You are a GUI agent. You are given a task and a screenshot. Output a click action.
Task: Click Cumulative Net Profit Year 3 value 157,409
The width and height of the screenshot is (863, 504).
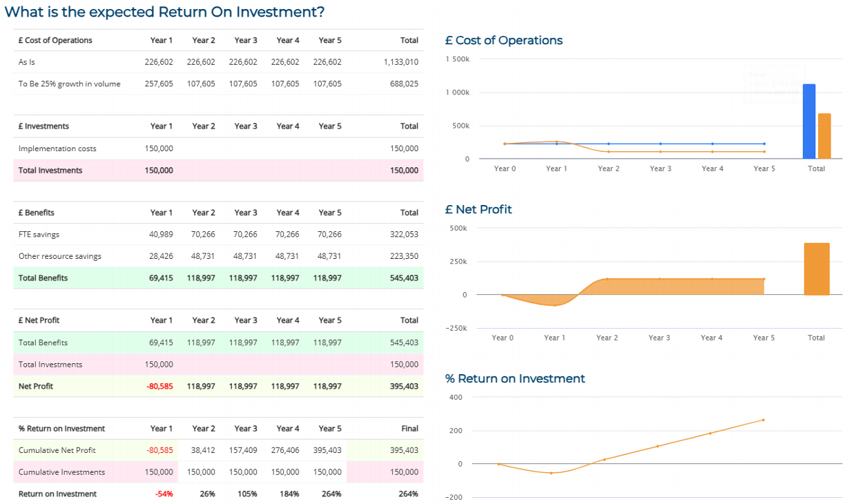click(x=243, y=451)
